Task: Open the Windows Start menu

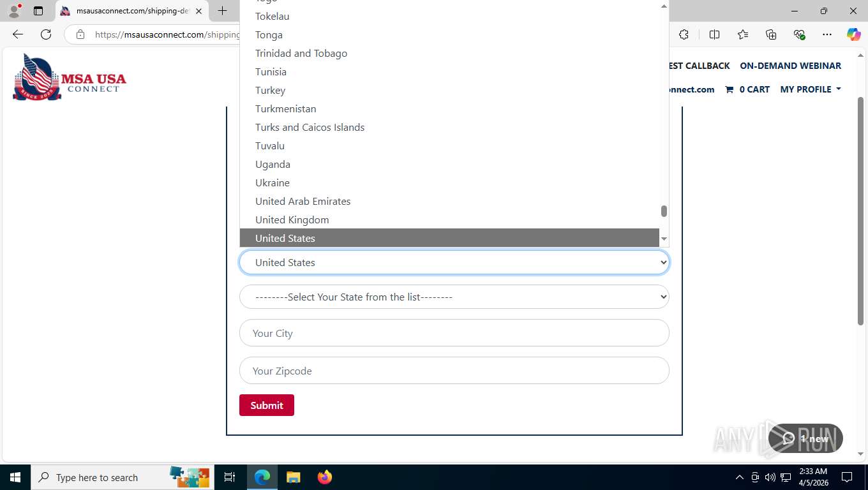Action: (15, 477)
